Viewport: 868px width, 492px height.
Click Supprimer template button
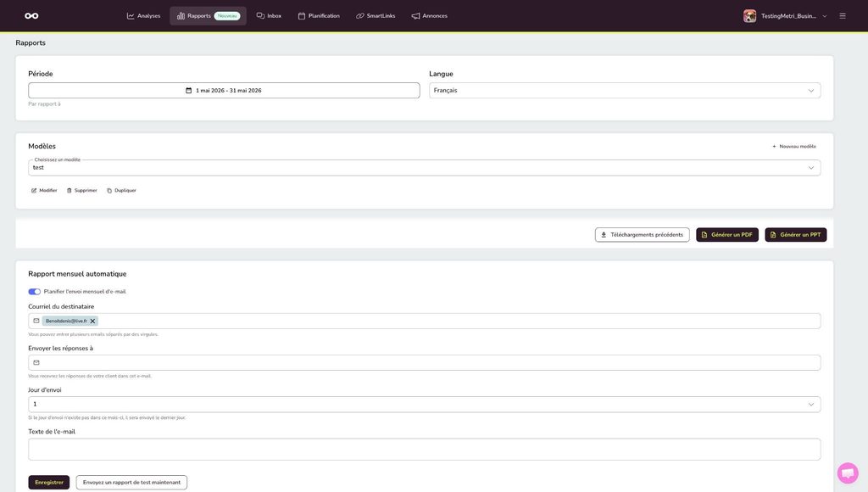81,190
